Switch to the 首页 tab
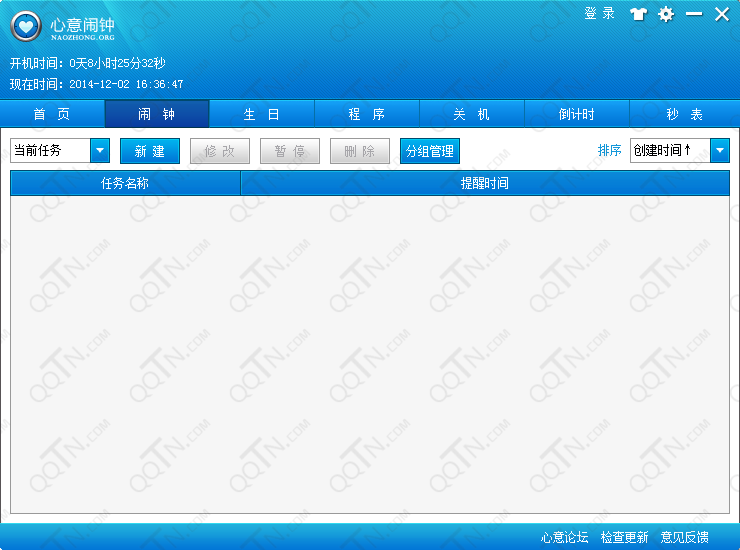Image resolution: width=740 pixels, height=550 pixels. (x=52, y=114)
